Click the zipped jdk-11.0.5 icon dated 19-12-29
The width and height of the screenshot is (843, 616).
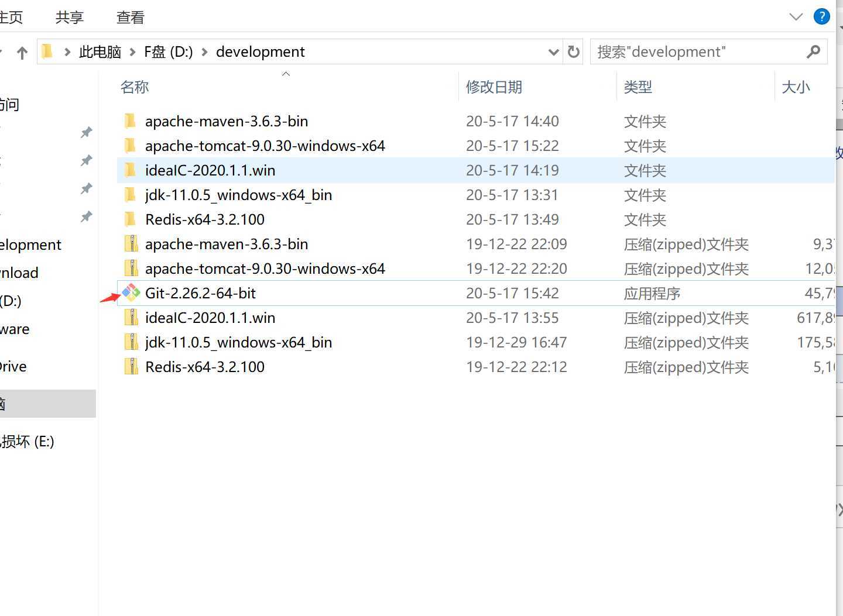click(x=131, y=342)
